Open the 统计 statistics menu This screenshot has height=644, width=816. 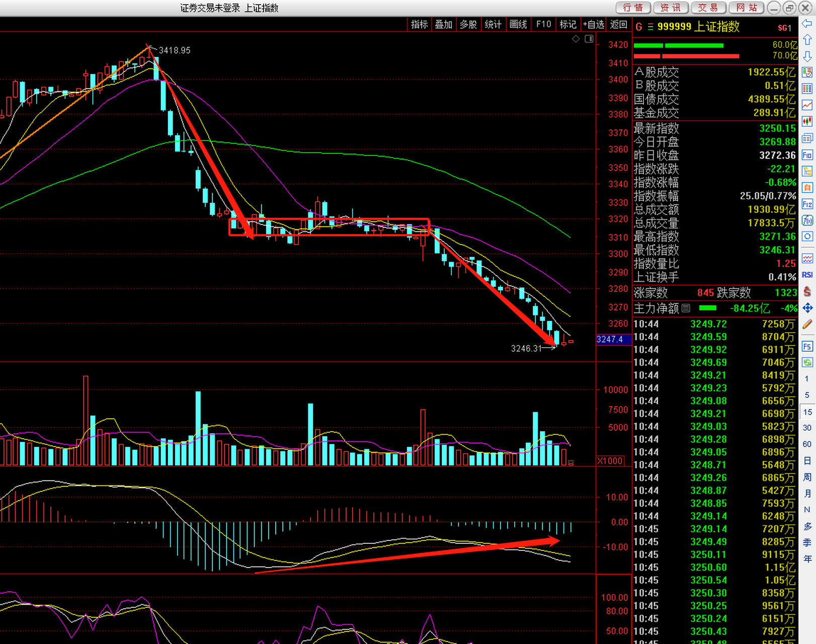[493, 24]
